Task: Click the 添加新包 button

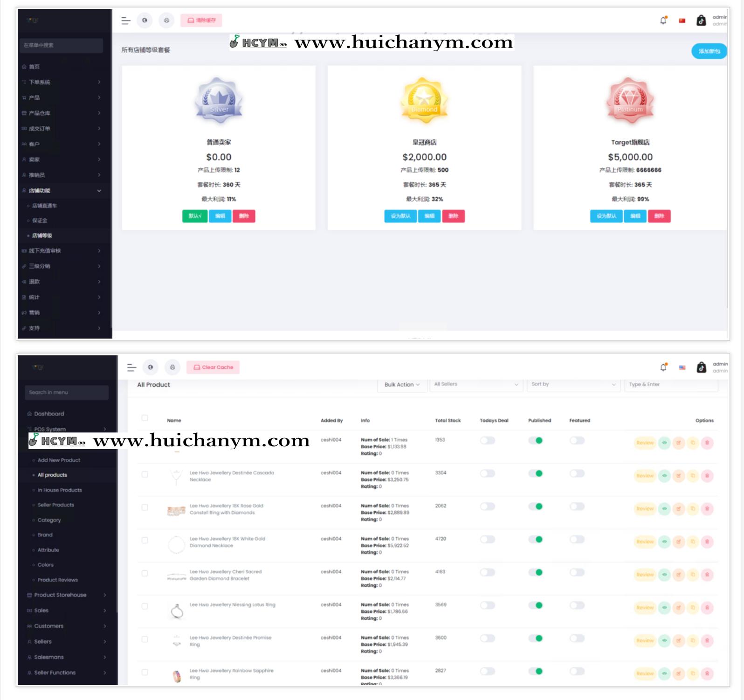Action: pyautogui.click(x=709, y=51)
